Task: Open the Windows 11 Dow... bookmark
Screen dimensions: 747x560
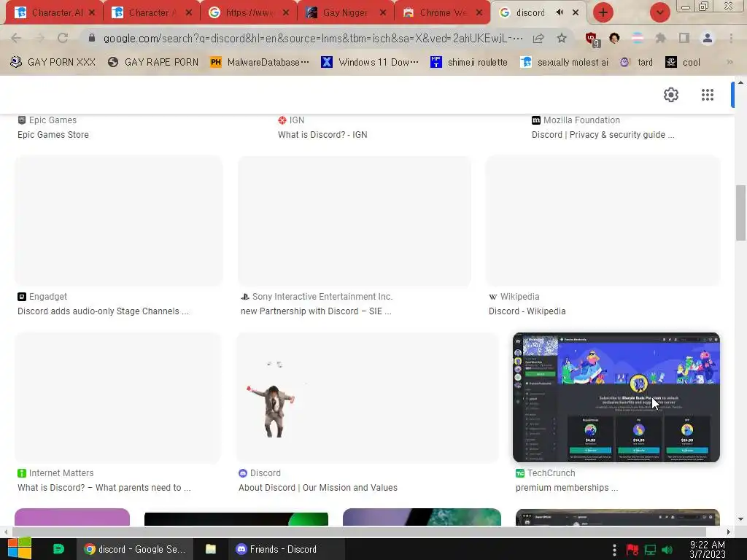Action: [370, 62]
